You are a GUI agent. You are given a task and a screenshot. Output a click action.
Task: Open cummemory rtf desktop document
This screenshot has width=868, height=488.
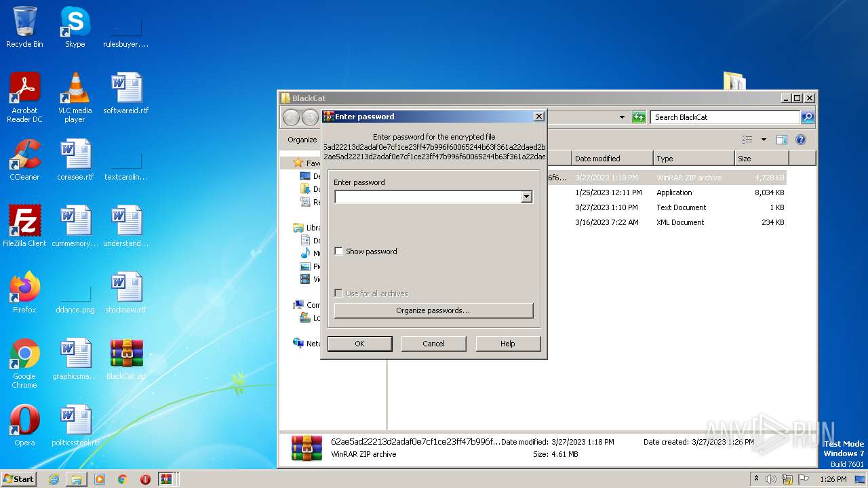[75, 226]
